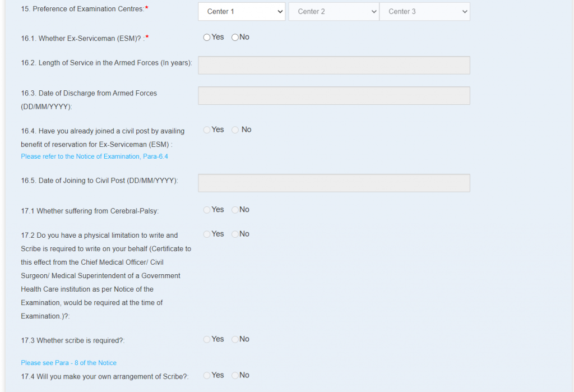Select Yes for whether scribe is required
Screen dimensions: 574x392
pos(207,339)
